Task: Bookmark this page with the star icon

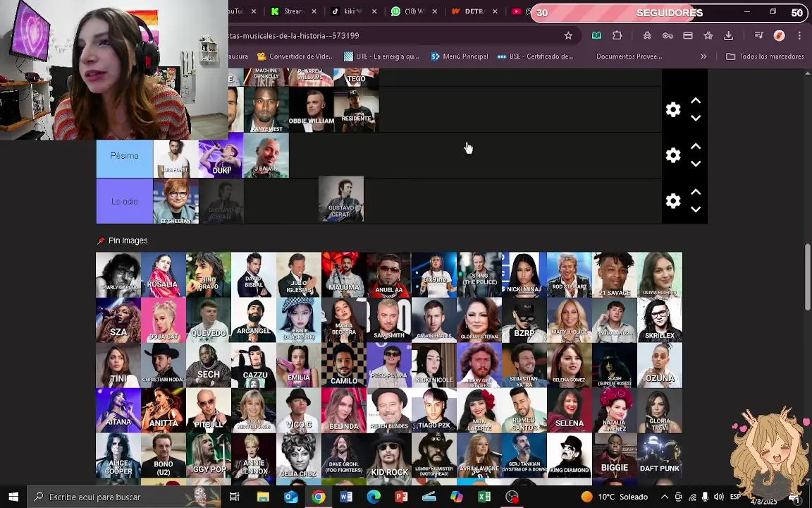Action: (568, 36)
